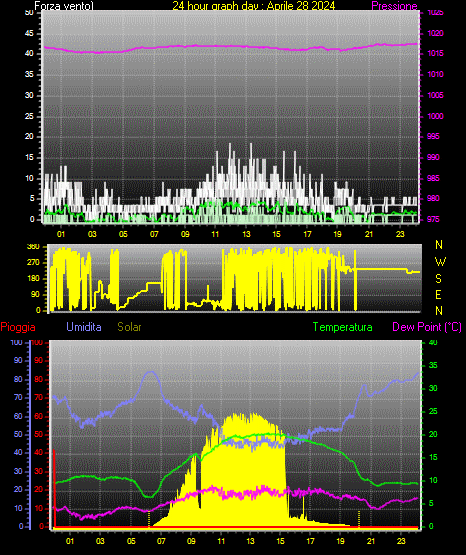
Task: Click the 'Dew Point (°C)' legend label
Action: 427,327
